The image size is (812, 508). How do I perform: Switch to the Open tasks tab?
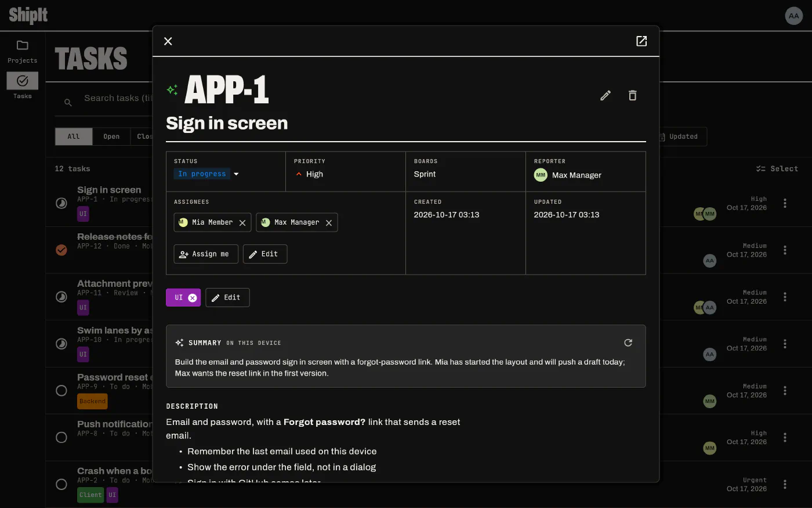point(111,136)
